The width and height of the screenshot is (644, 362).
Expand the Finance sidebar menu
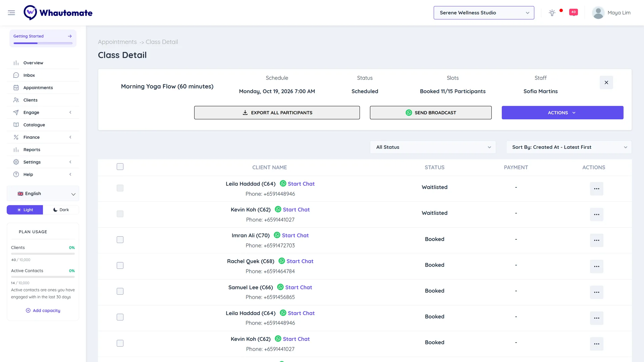pos(43,137)
